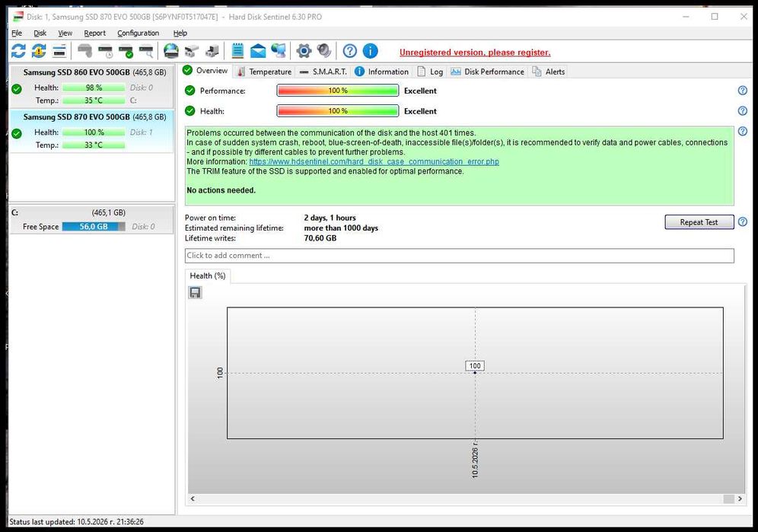
Task: Click the 100 data point label on graph
Action: coord(475,365)
